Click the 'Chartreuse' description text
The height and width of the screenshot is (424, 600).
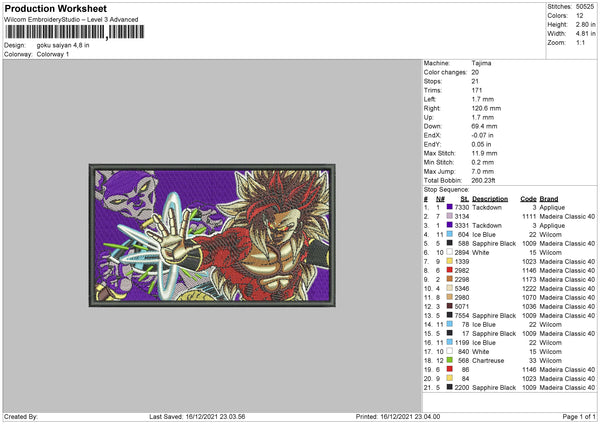(488, 360)
